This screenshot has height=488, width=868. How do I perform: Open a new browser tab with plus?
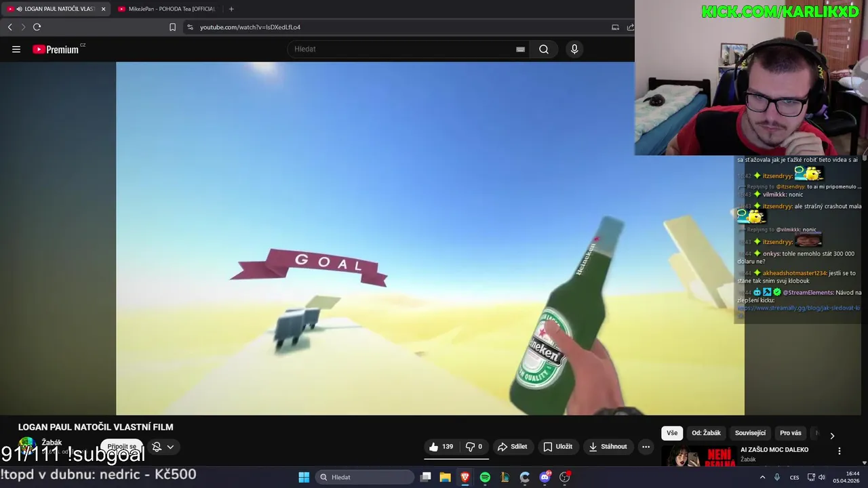click(x=231, y=9)
